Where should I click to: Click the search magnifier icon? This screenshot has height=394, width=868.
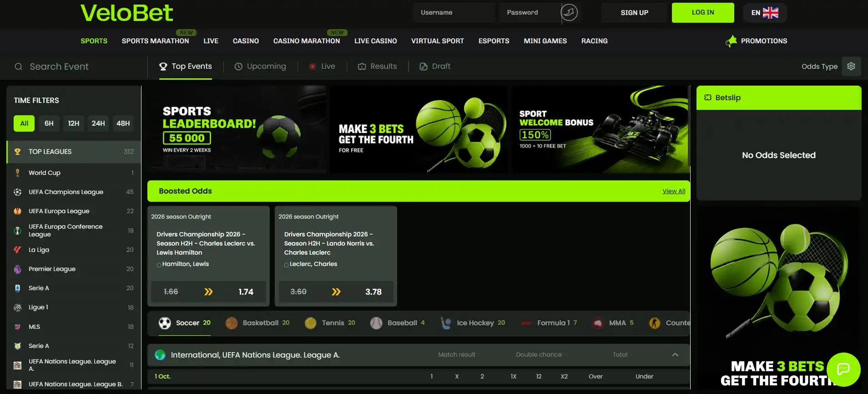coord(18,67)
